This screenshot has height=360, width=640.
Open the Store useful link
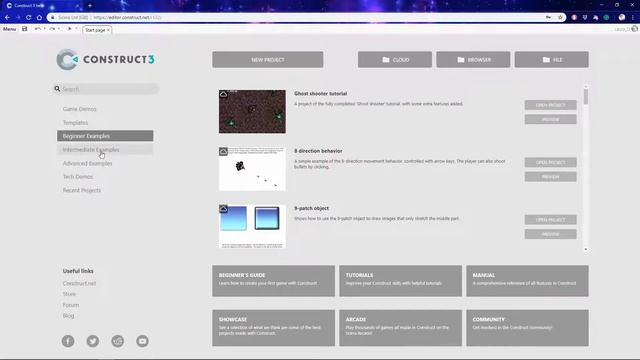pyautogui.click(x=69, y=294)
